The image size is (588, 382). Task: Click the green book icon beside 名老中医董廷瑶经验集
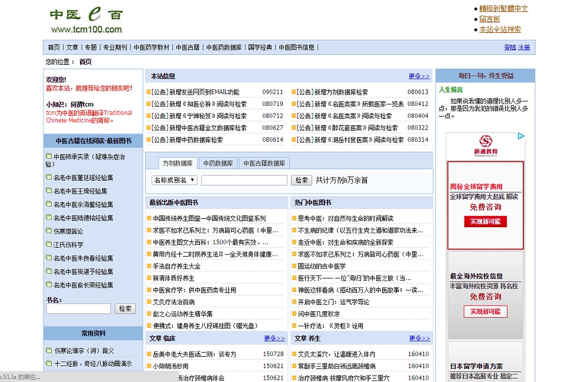[x=49, y=177]
